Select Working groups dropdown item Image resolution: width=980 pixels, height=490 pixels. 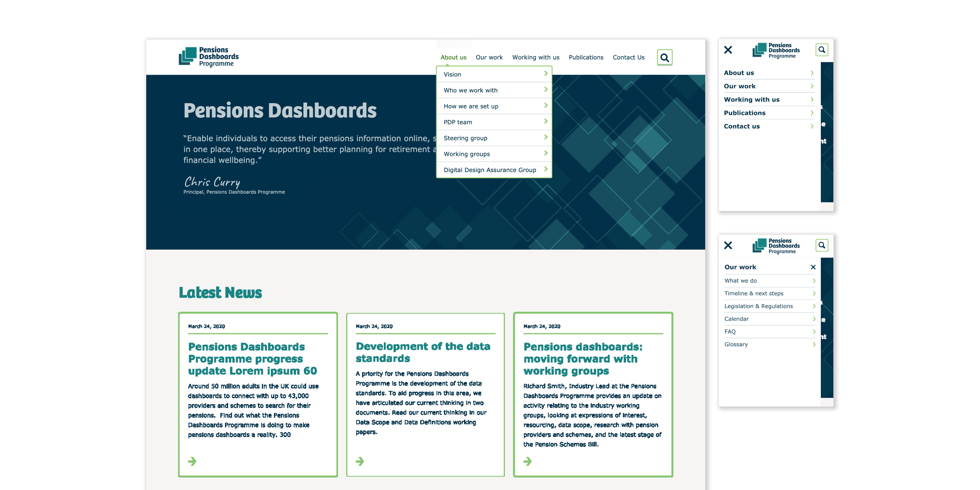pos(494,154)
